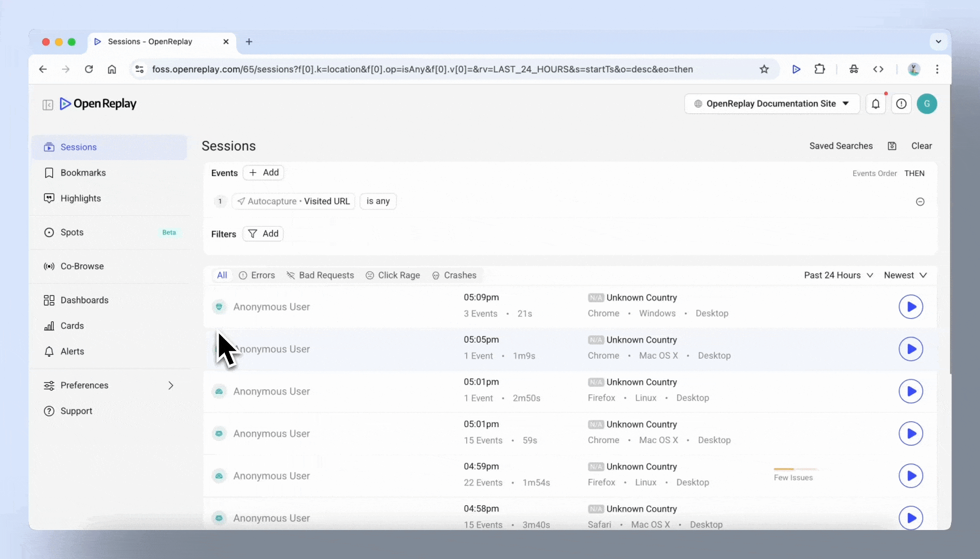Play the 04:59pm session

coord(911,476)
